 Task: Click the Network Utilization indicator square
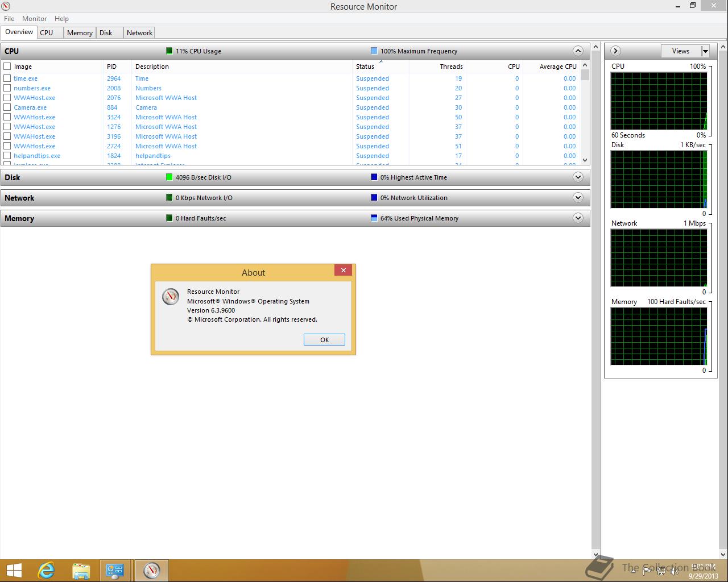374,198
